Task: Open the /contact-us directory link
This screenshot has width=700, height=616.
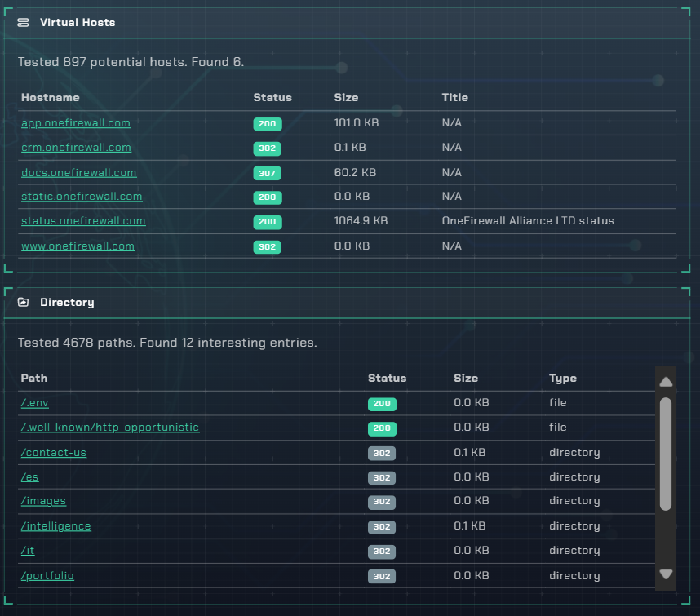Action: pyautogui.click(x=53, y=453)
